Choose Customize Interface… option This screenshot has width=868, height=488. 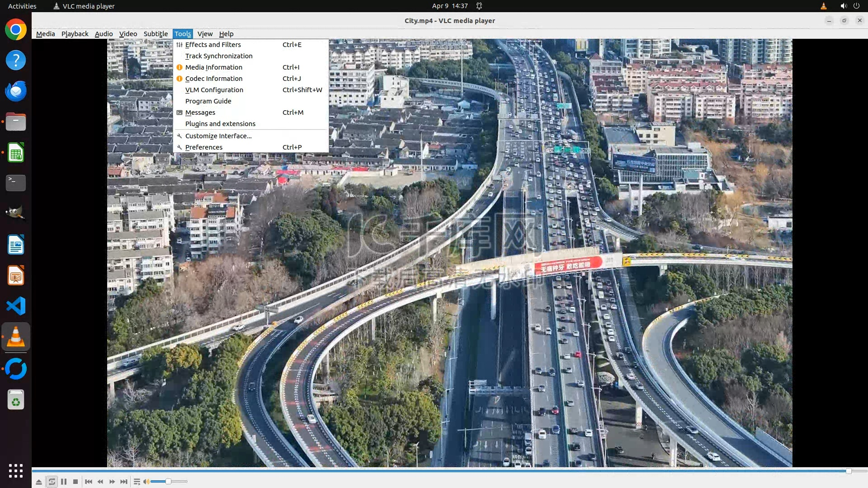(x=218, y=136)
